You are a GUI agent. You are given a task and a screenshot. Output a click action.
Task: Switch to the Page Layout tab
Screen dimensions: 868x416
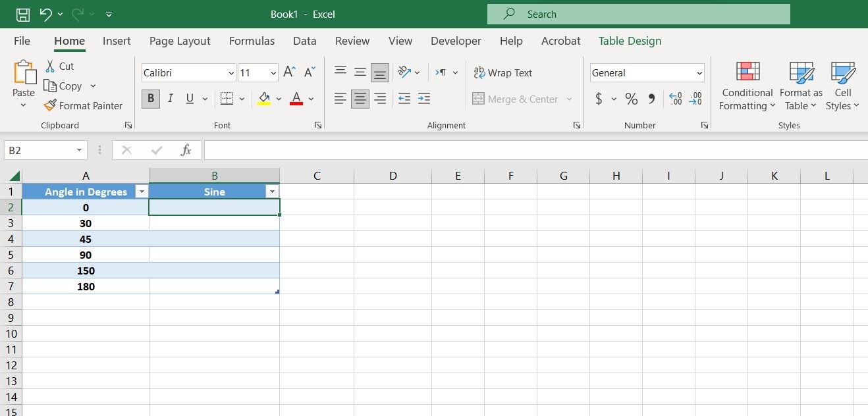coord(180,41)
